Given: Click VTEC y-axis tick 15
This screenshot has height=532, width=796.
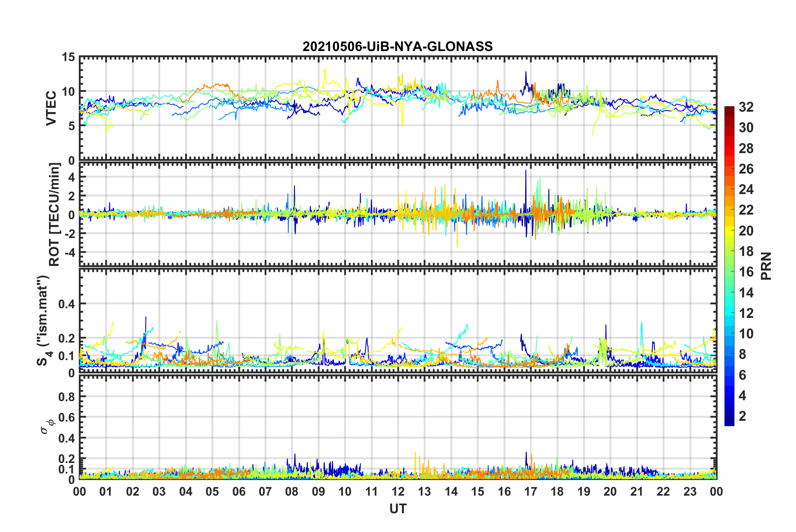Looking at the screenshot, I should [69, 57].
